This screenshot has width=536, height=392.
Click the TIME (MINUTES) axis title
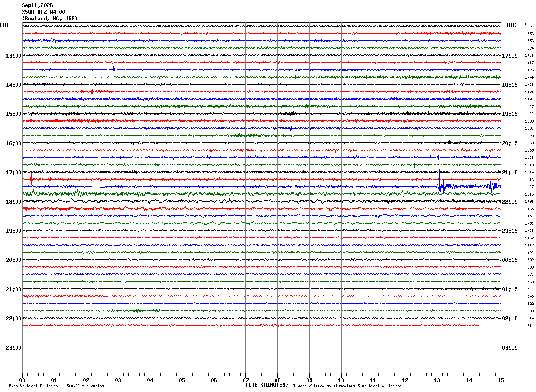pyautogui.click(x=267, y=385)
